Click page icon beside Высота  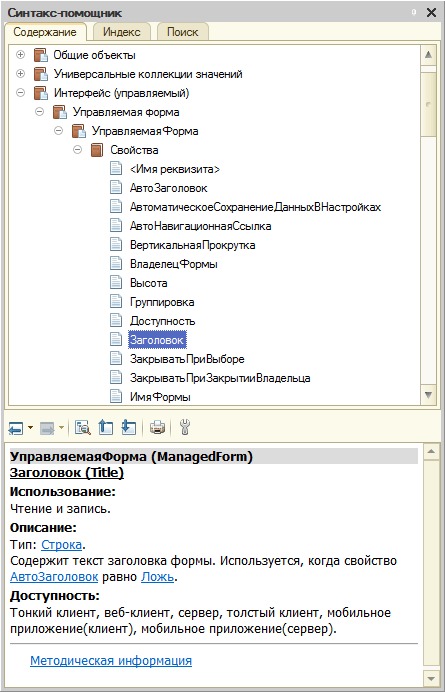(116, 283)
